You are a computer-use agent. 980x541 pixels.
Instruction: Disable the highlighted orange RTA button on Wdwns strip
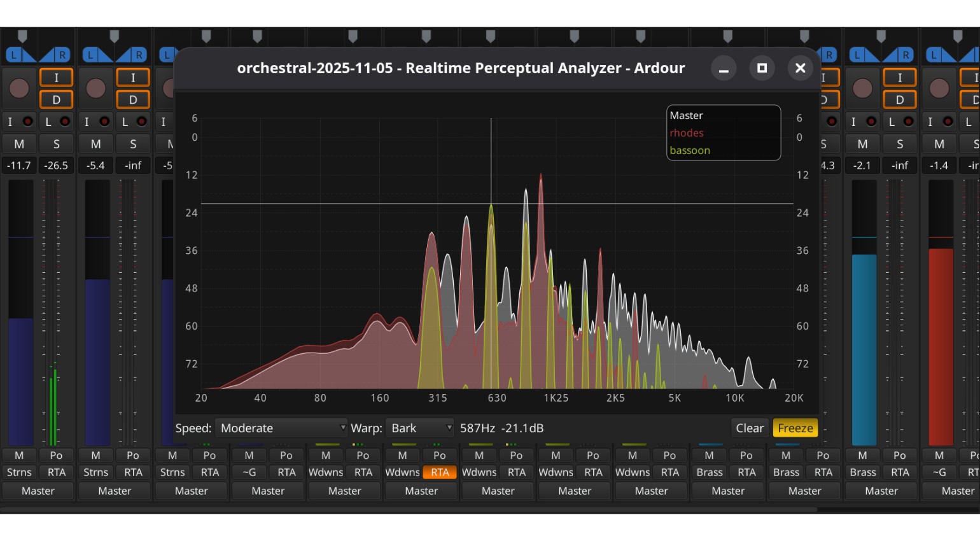(x=440, y=472)
